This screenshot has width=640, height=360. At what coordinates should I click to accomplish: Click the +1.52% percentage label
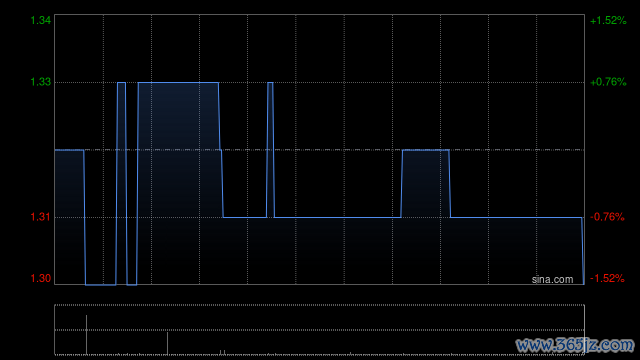click(608, 20)
